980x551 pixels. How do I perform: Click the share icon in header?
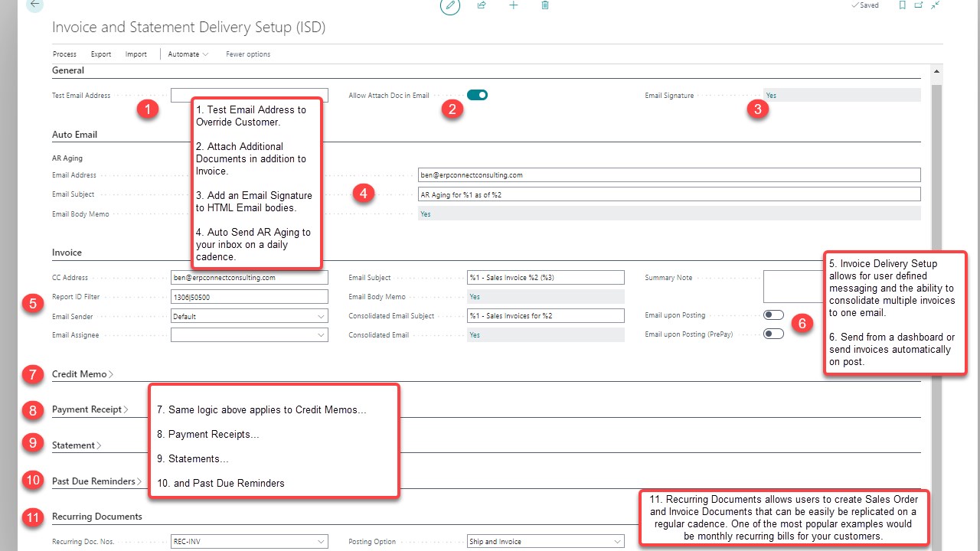(x=482, y=5)
